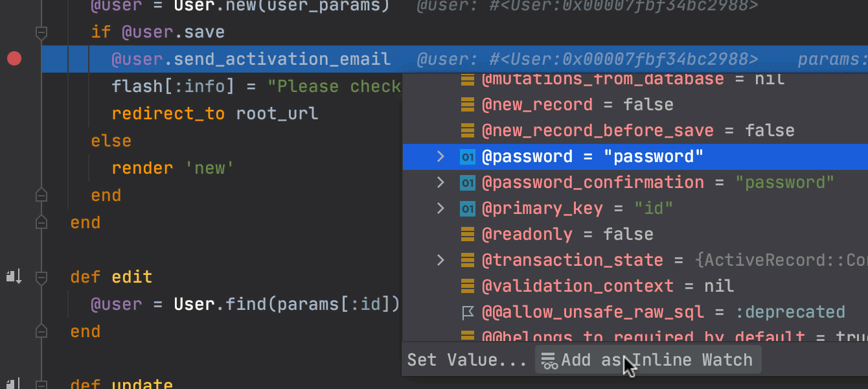Click the inline @user debug value hint
The width and height of the screenshot is (868, 389).
coord(587,60)
